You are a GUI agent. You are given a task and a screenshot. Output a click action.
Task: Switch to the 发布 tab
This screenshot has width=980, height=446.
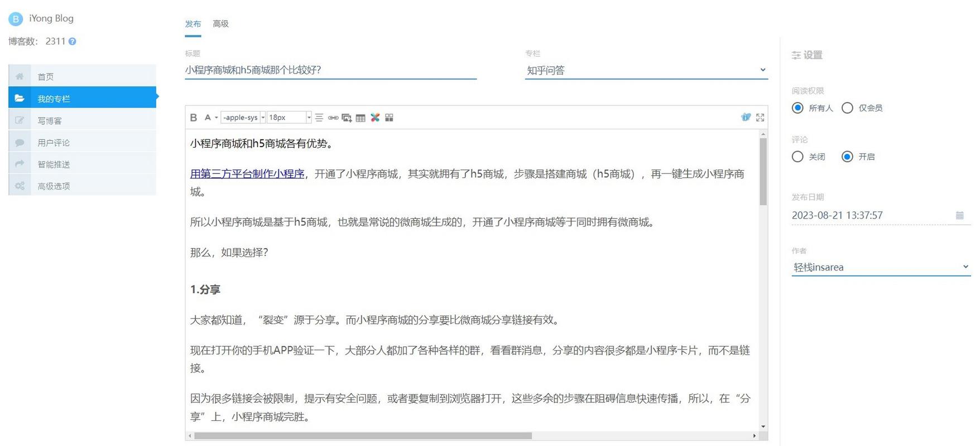pyautogui.click(x=193, y=24)
